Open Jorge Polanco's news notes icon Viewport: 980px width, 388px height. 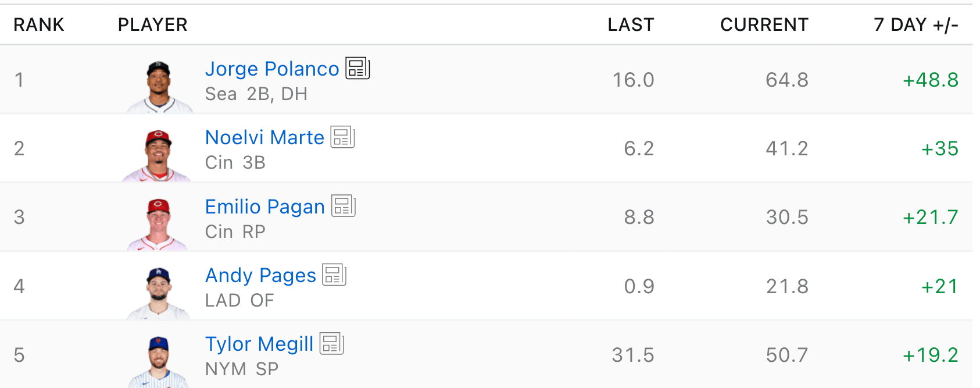tap(357, 68)
